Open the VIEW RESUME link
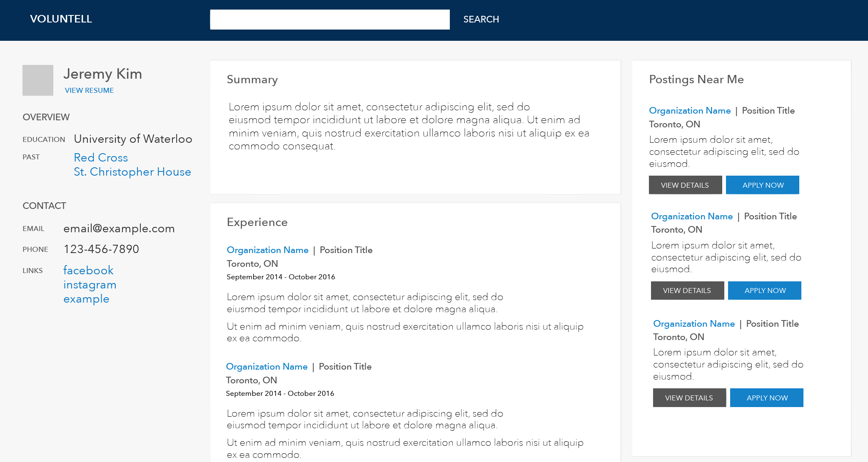 89,90
